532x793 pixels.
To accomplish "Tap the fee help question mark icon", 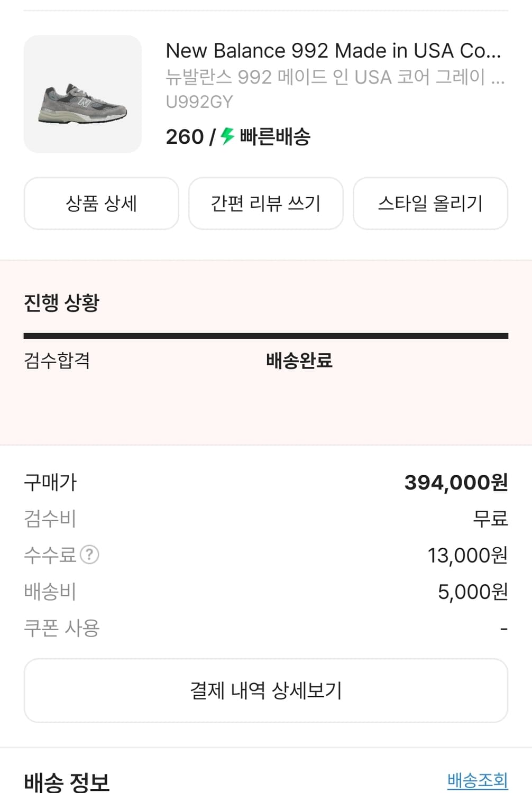I will coord(89,555).
